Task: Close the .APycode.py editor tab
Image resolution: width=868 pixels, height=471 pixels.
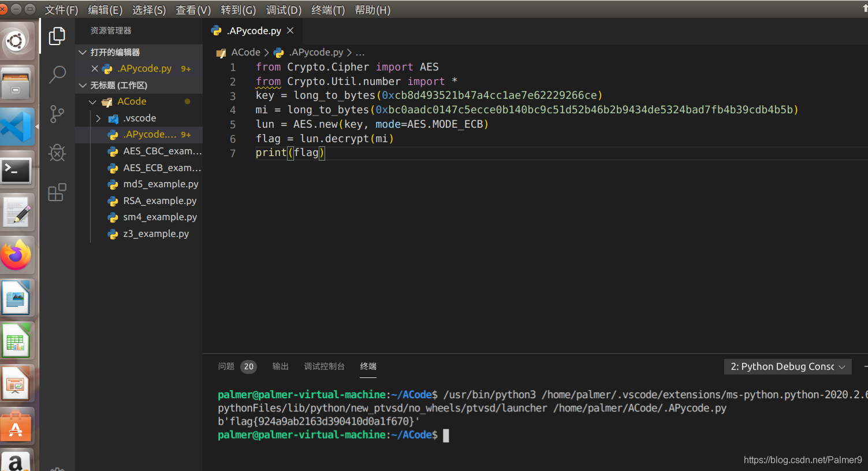Action: click(x=290, y=31)
